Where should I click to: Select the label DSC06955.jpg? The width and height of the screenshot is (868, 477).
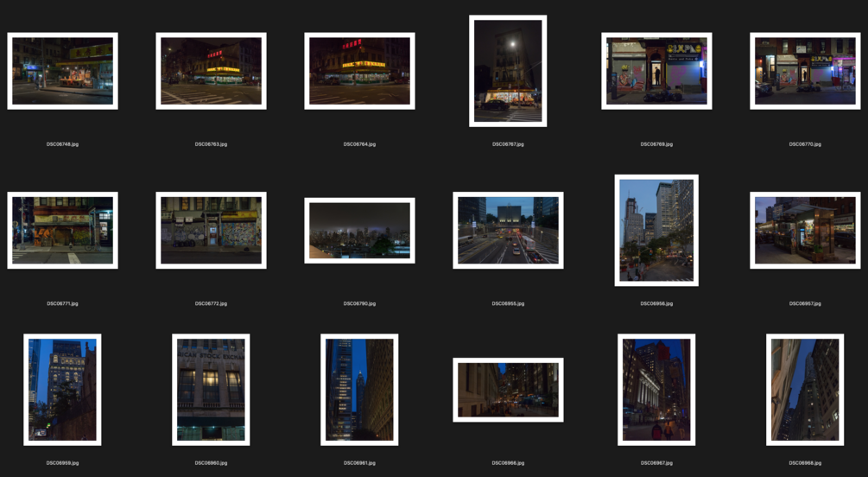tap(508, 303)
